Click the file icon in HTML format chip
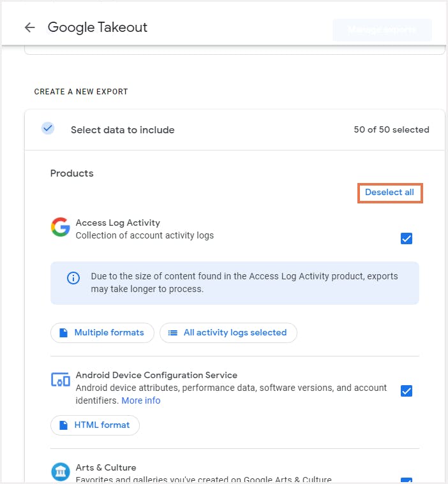Image resolution: width=448 pixels, height=484 pixels. [63, 425]
